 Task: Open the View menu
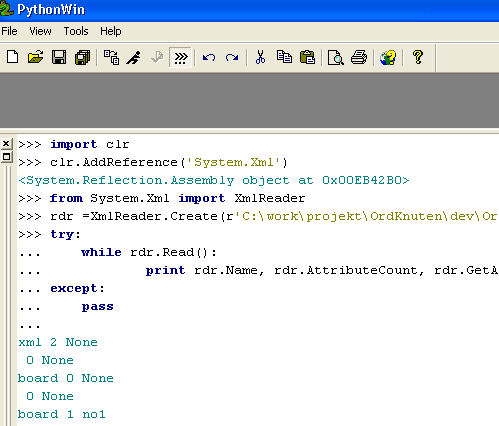pyautogui.click(x=40, y=31)
